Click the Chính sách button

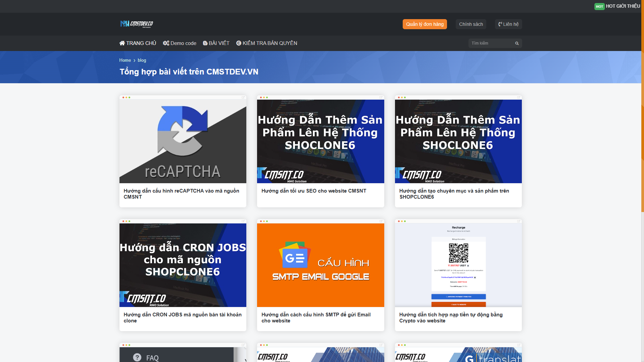point(471,24)
